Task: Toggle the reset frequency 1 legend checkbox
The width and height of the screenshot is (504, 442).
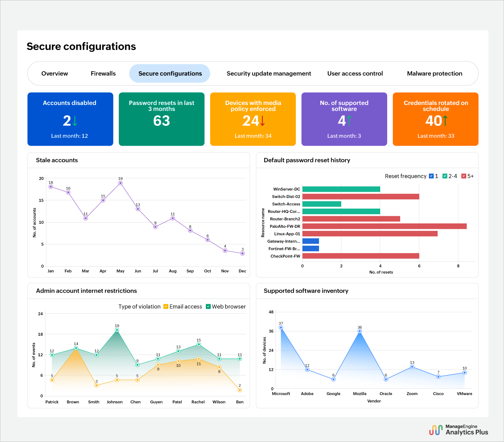Action: [431, 176]
